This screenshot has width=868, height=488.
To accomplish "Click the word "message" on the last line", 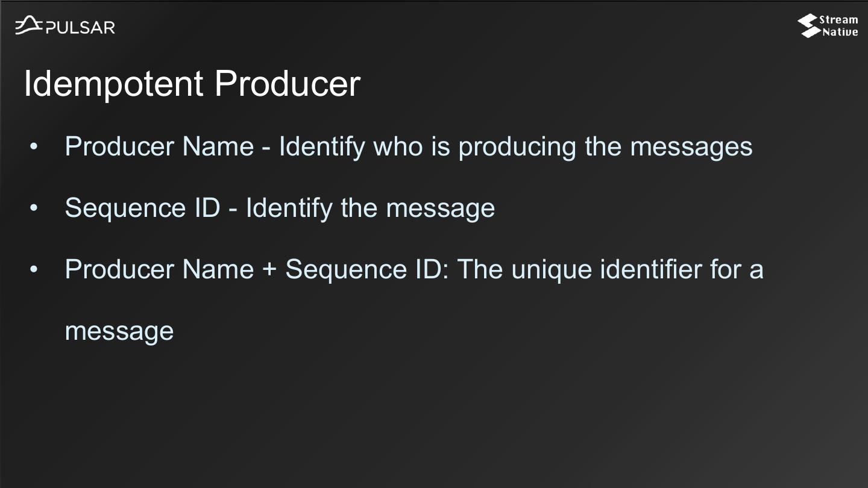I will point(119,331).
